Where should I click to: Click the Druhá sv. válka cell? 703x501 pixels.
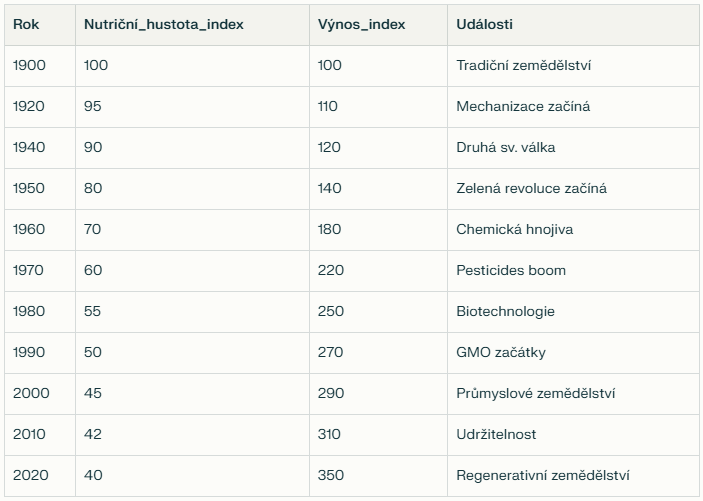pyautogui.click(x=573, y=148)
